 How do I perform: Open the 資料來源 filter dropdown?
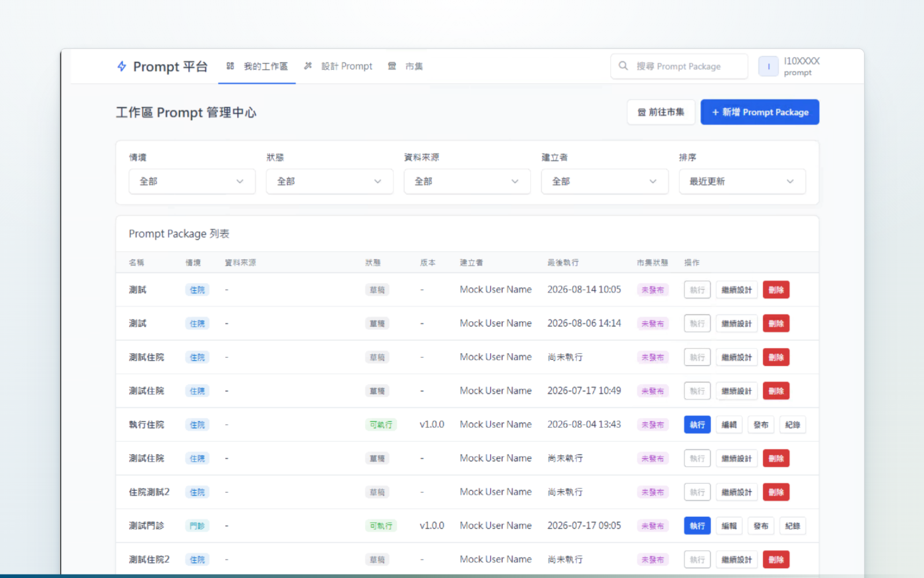click(x=467, y=181)
